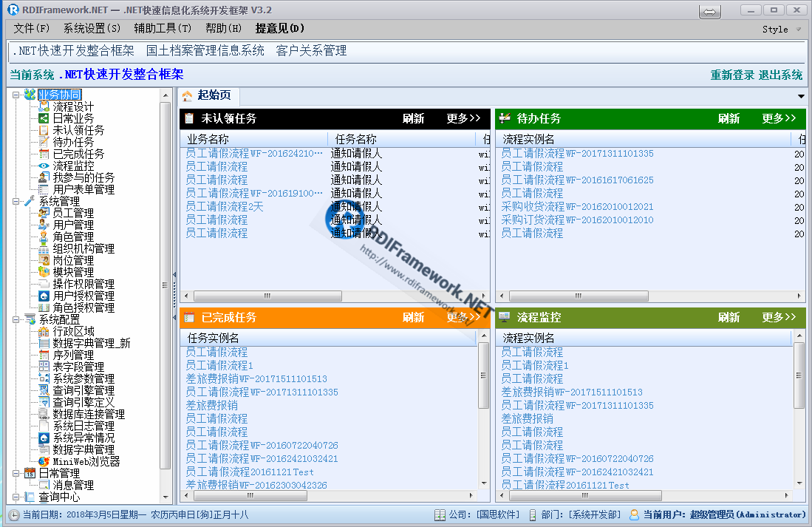Screen dimensions: 812x527
Task: Click the 已完成任务 tree node icon
Action: click(x=44, y=154)
